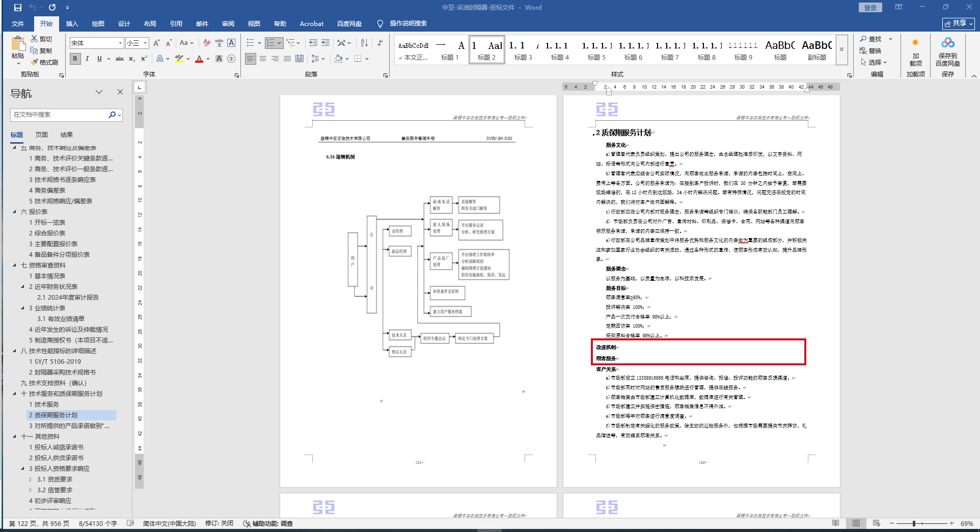The image size is (980, 532).
Task: Toggle Bold formatting button
Action: click(x=75, y=59)
